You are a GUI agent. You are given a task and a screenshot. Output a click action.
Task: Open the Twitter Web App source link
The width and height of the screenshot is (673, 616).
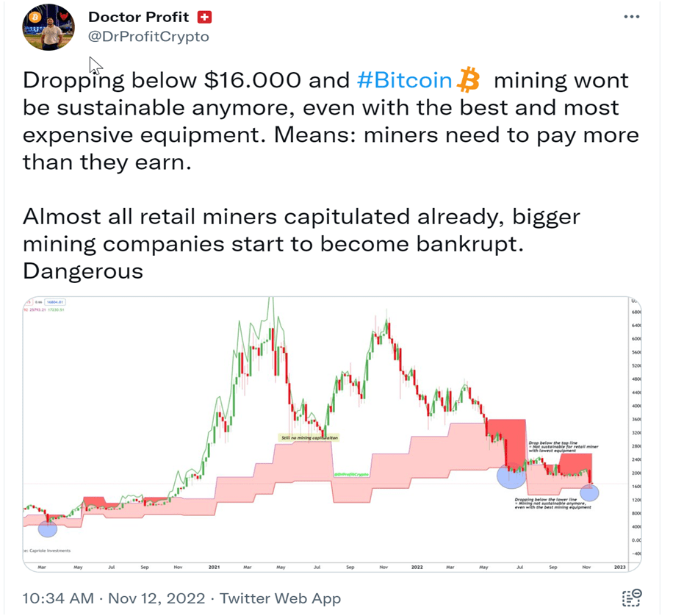(280, 598)
